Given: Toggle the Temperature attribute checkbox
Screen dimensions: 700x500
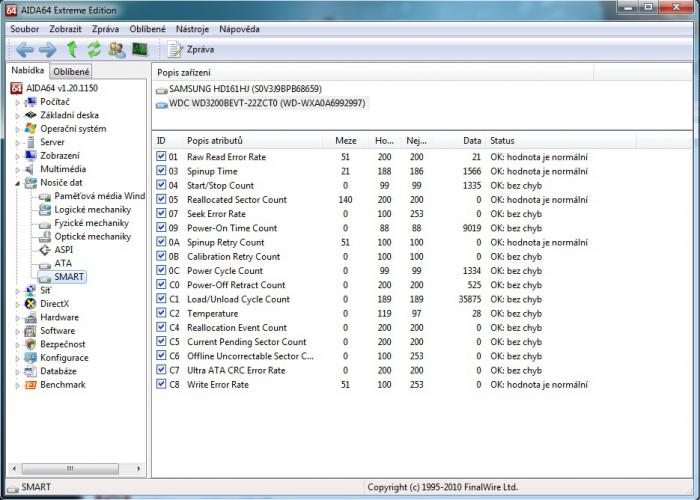Looking at the screenshot, I should [x=162, y=313].
